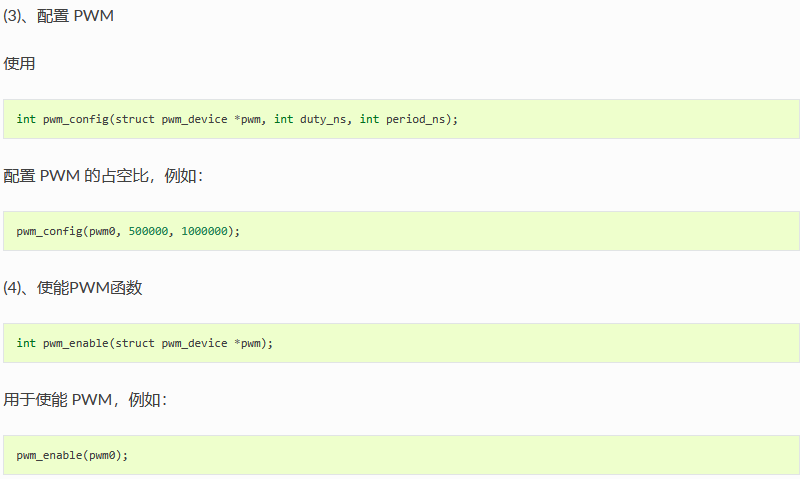Screen dimensions: 800x479
Task: Click the pwm_enable function name in the declaration
Action: pos(76,343)
